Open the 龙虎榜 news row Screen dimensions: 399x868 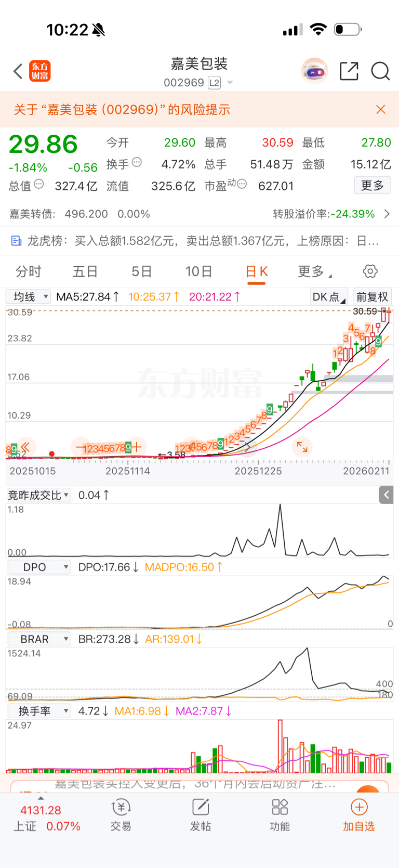pyautogui.click(x=199, y=241)
